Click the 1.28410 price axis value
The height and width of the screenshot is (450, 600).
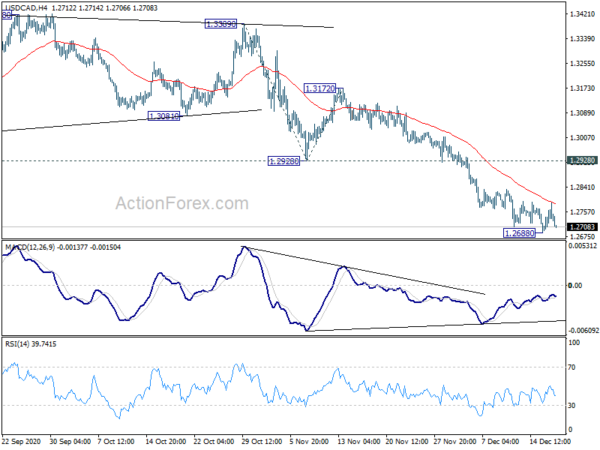[582, 187]
